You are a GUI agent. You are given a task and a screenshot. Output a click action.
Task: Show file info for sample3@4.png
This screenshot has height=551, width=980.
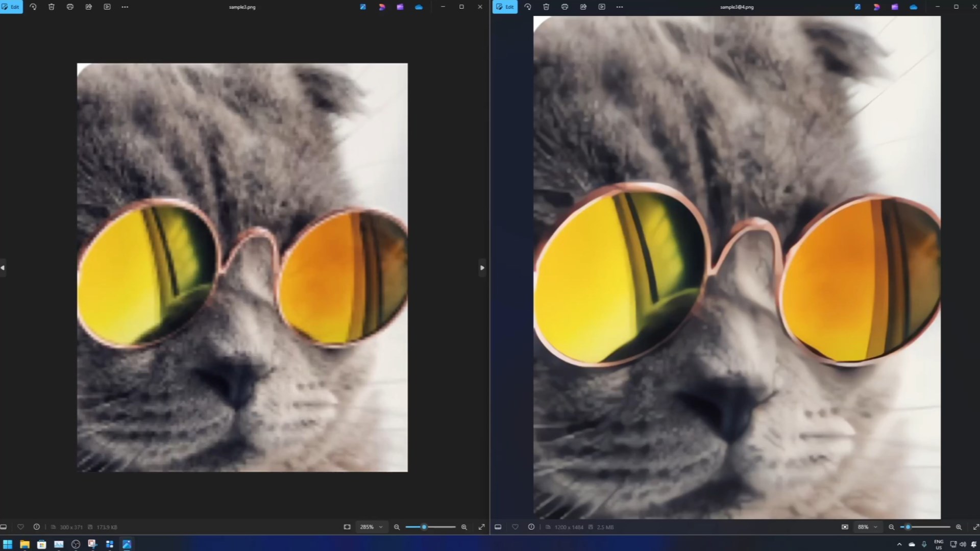[x=531, y=527]
